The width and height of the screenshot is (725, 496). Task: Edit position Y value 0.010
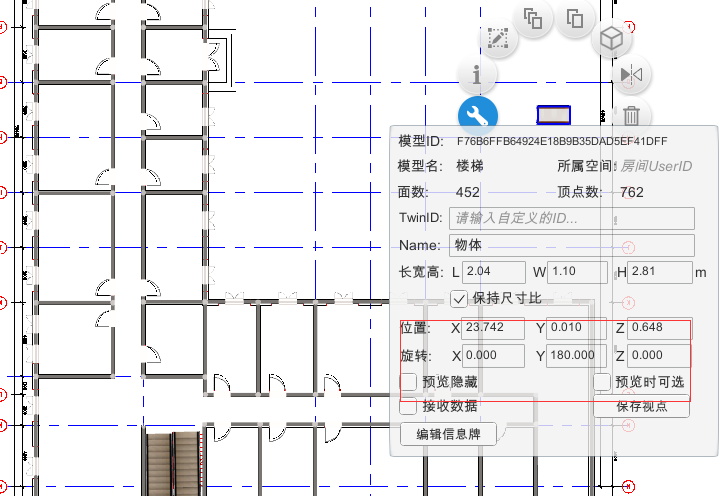576,328
